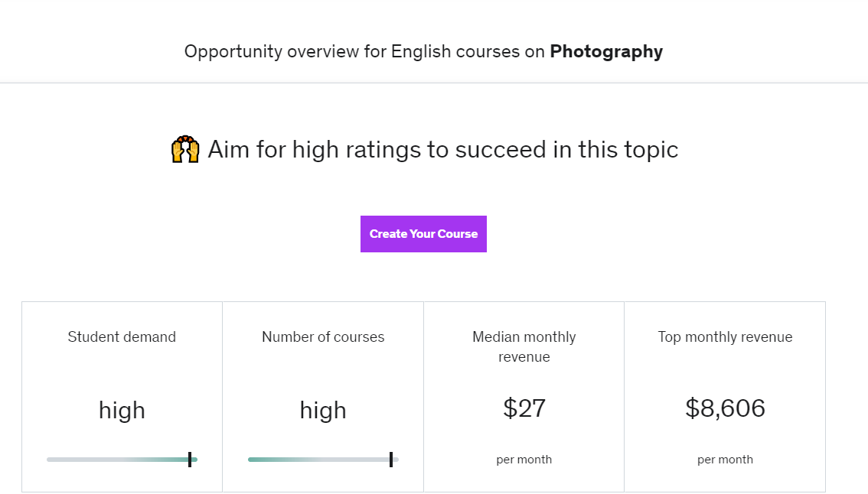868x494 pixels.
Task: Click the Top monthly revenue label
Action: (x=725, y=336)
